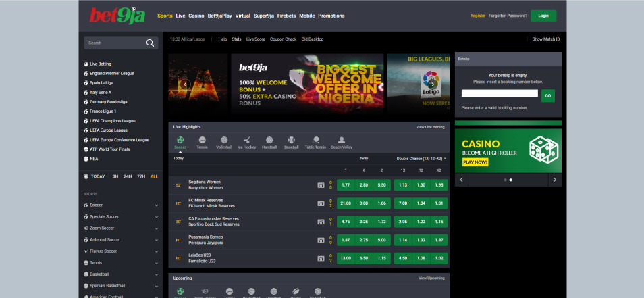Open stats icon for FC Minsk Reserves match
The height and width of the screenshot is (298, 644).
tap(321, 203)
